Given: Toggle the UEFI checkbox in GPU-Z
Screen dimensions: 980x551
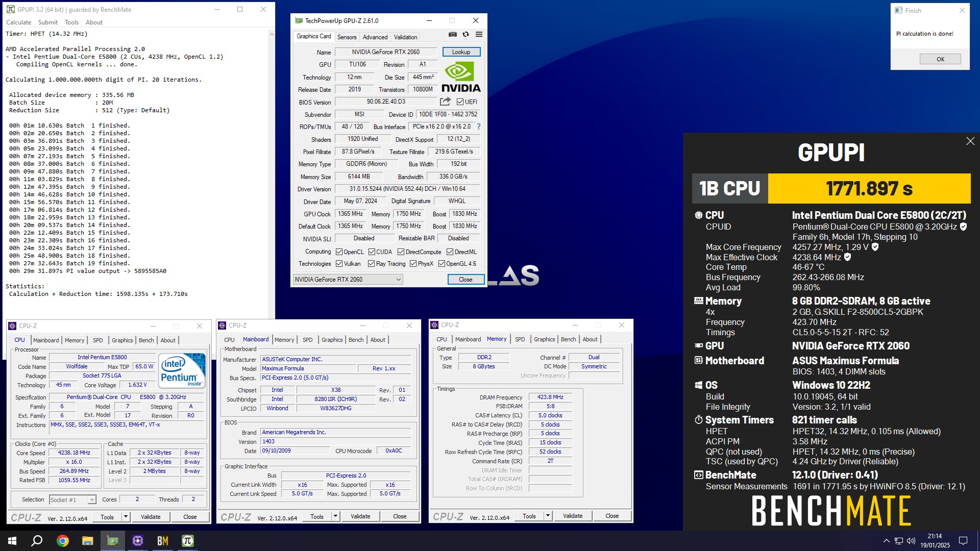Looking at the screenshot, I should 460,102.
